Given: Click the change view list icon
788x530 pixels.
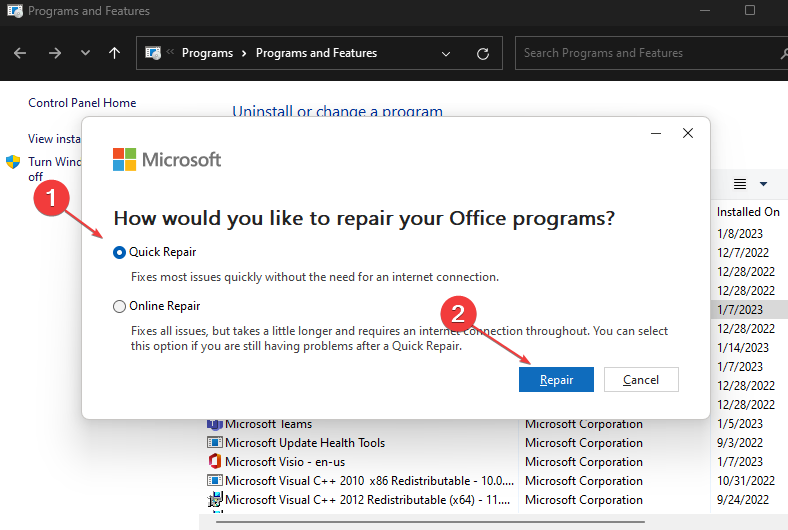Looking at the screenshot, I should [x=740, y=184].
